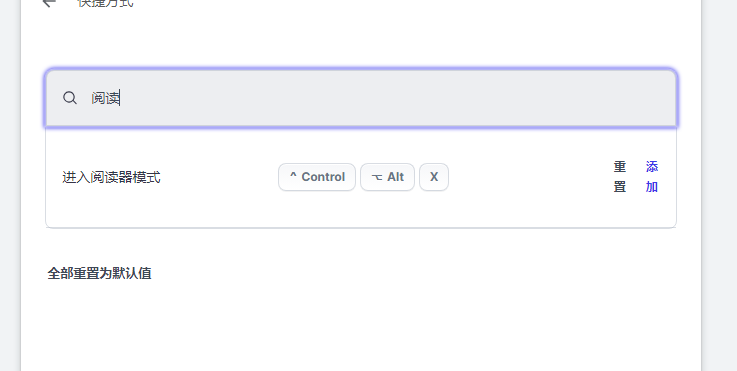737x371 pixels.
Task: Click the caret symbol on Control key
Action: 293,176
